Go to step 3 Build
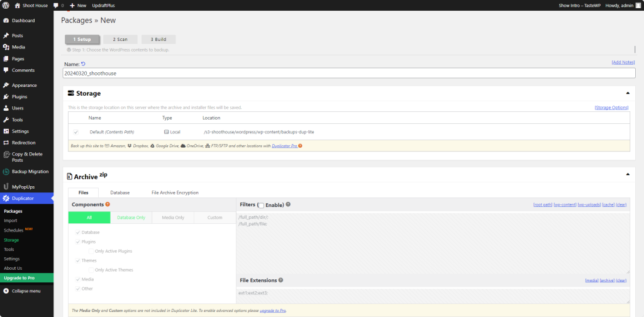The image size is (644, 317). coord(158,40)
